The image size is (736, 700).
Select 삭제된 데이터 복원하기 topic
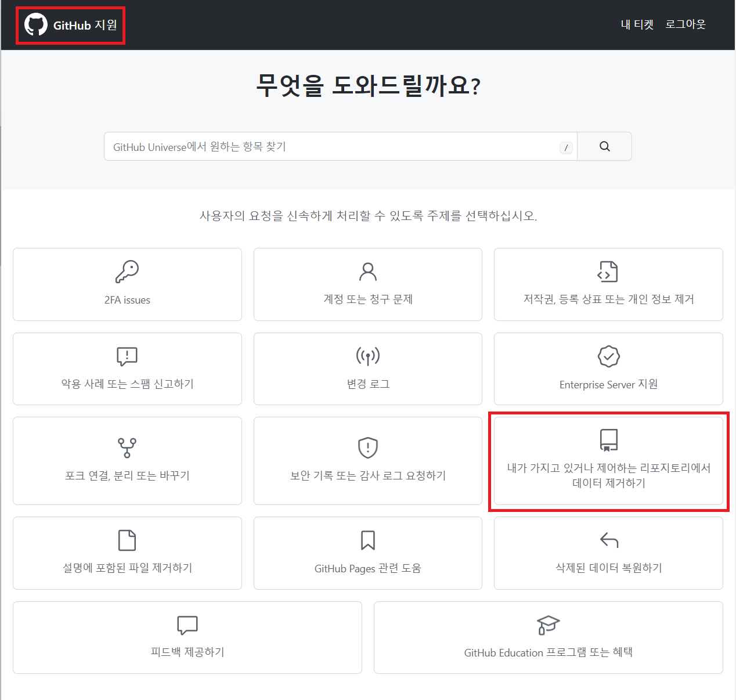[x=608, y=553]
